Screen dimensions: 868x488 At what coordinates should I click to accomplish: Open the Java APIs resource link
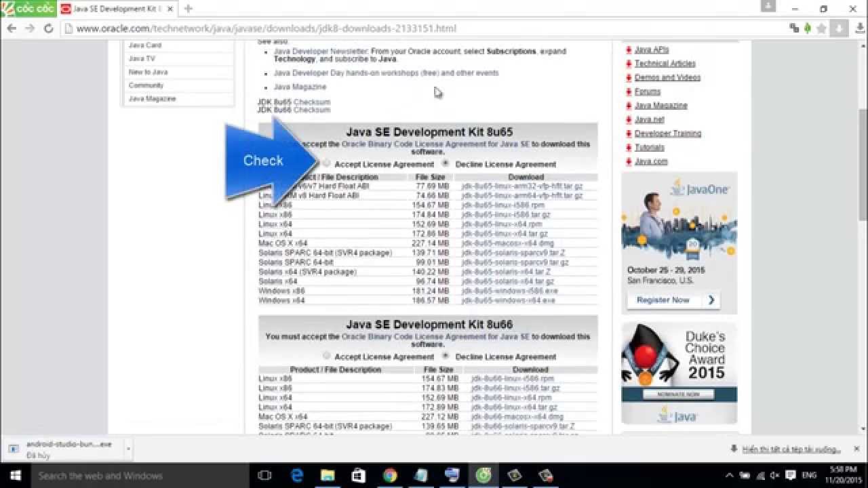652,49
